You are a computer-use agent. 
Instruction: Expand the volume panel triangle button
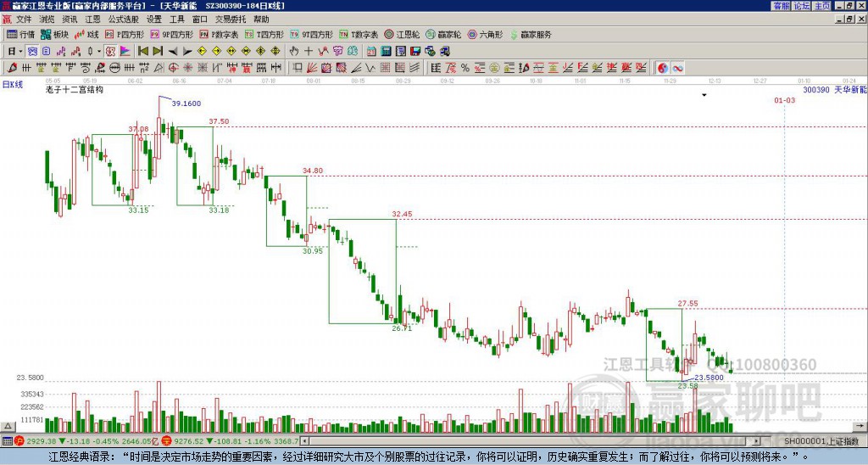point(8,426)
